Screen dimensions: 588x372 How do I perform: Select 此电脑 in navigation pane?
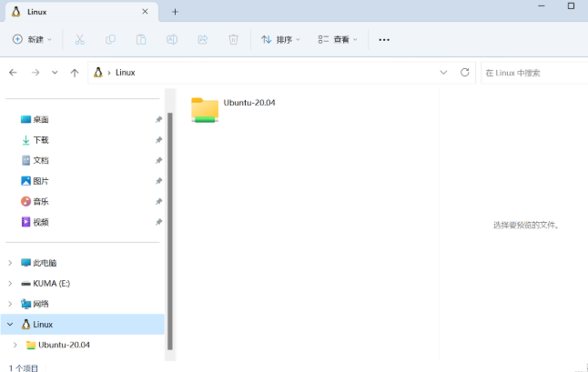click(45, 263)
